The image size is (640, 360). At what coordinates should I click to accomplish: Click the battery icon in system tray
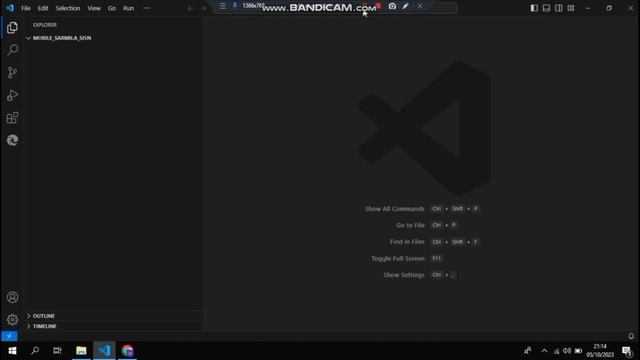point(578,351)
